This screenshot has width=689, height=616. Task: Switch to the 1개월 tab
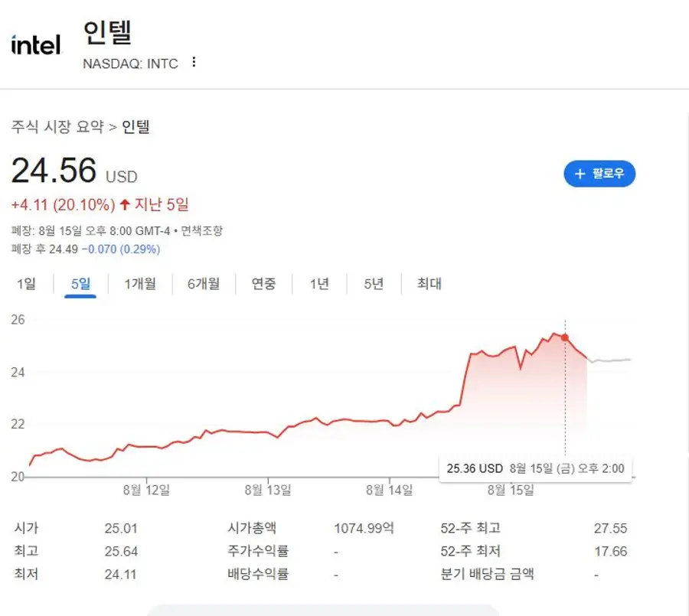tap(140, 284)
